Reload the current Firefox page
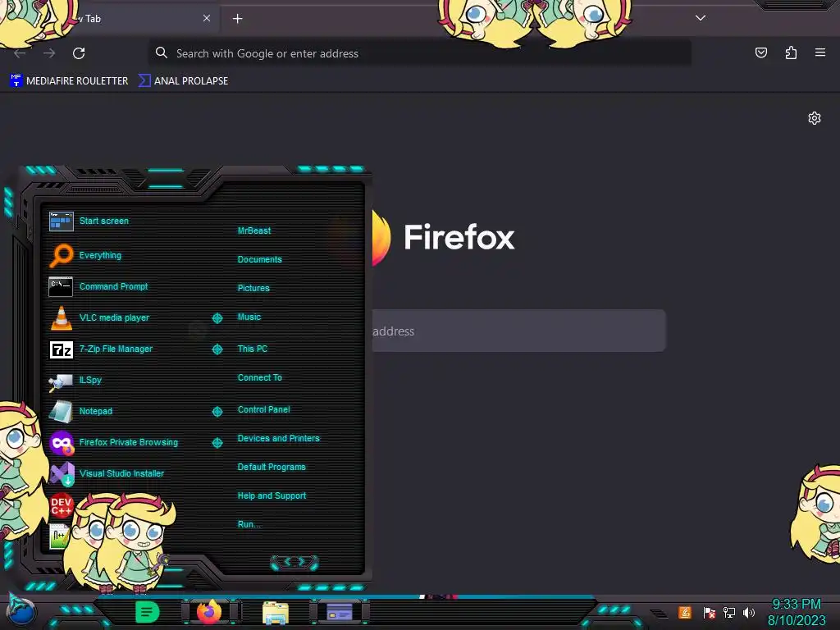 (x=79, y=53)
